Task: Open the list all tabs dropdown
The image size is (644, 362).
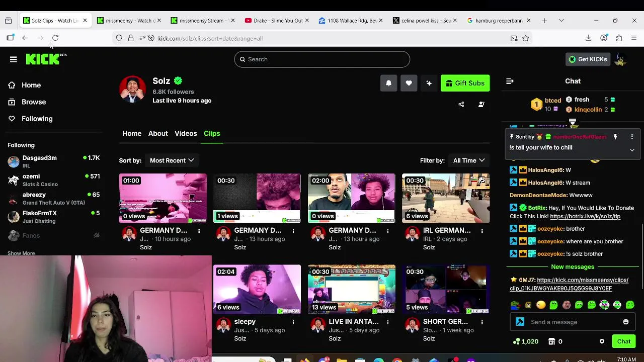Action: click(x=561, y=21)
